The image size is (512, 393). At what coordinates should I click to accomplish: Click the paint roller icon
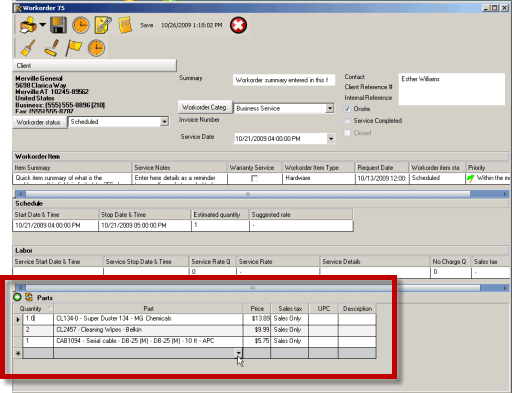click(x=52, y=48)
